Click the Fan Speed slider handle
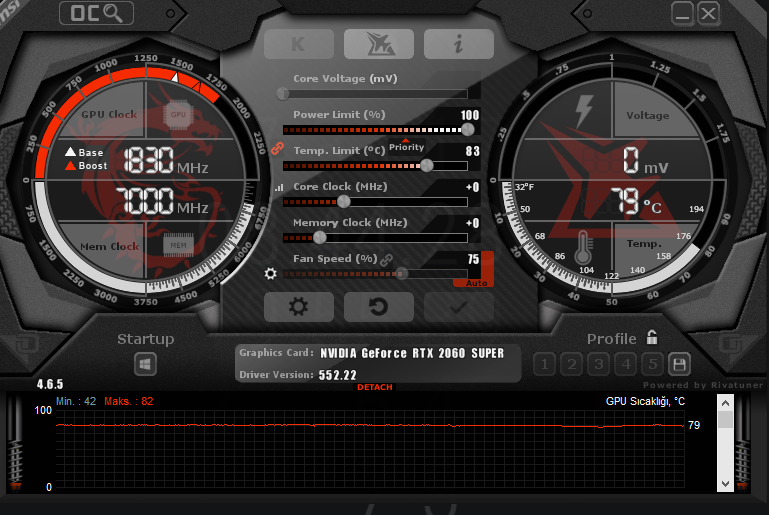 click(x=402, y=274)
